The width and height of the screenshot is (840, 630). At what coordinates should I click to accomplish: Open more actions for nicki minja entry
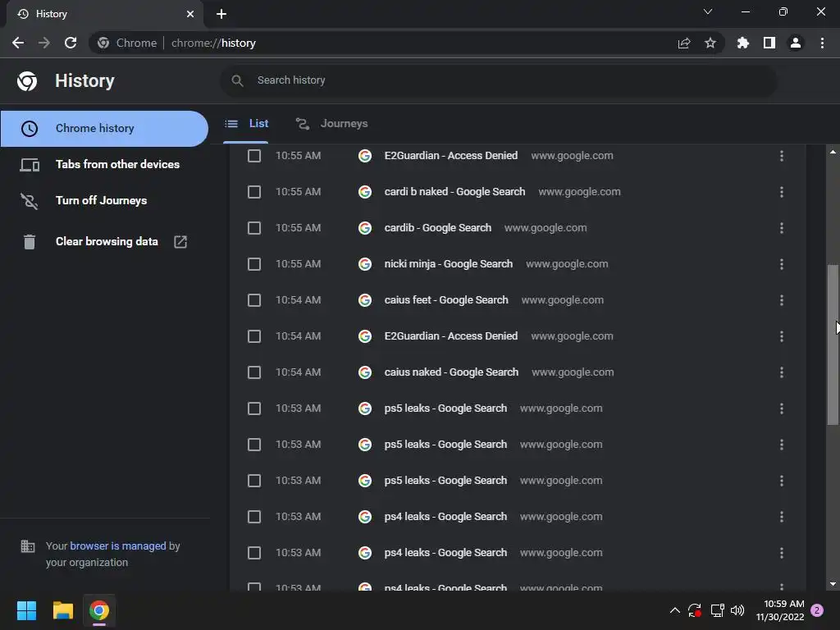pos(782,264)
